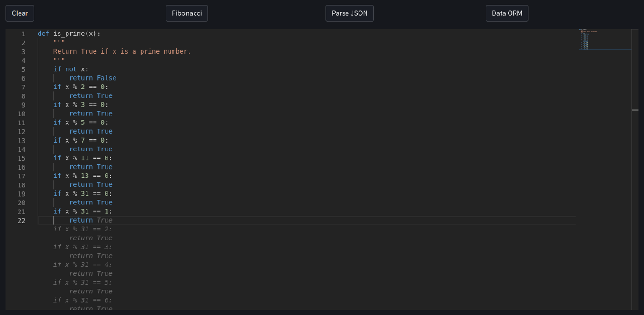Select line number 22 in the gutter
644x315 pixels.
coord(22,220)
